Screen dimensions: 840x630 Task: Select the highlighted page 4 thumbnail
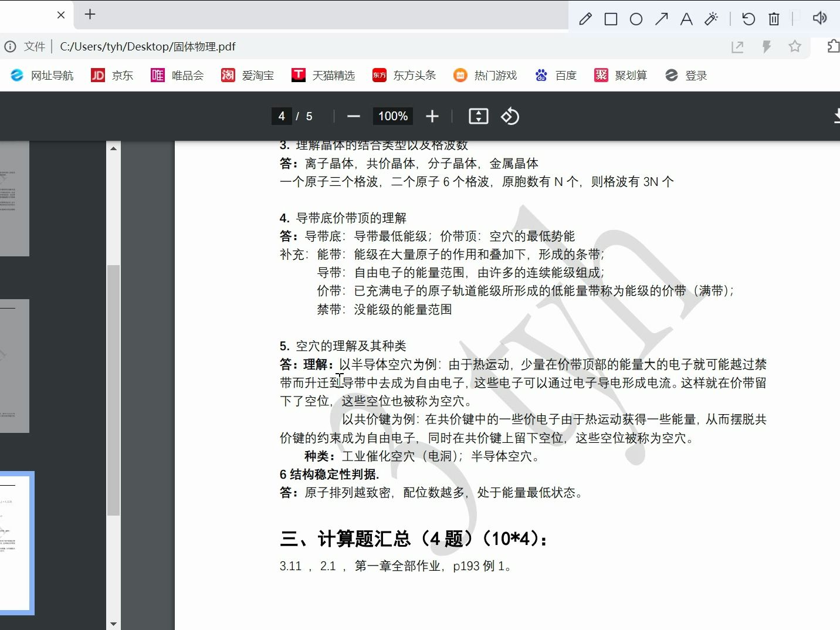[x=15, y=543]
